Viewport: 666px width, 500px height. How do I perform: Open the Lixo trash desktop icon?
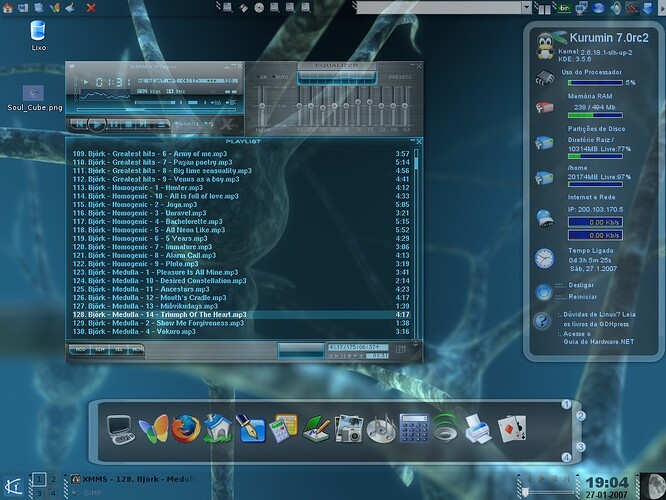point(37,32)
